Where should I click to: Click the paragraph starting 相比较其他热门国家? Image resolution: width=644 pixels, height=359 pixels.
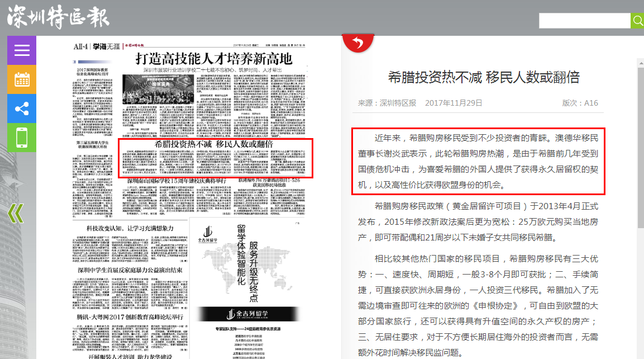(x=478, y=305)
